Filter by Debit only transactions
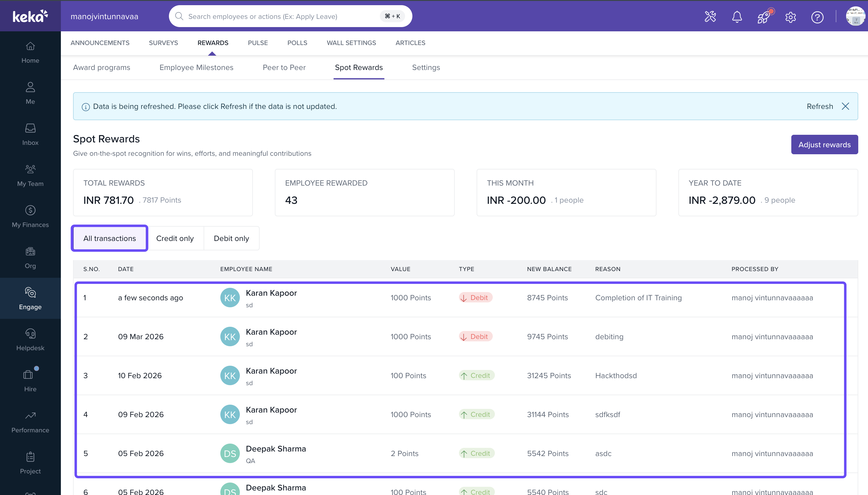 tap(231, 238)
